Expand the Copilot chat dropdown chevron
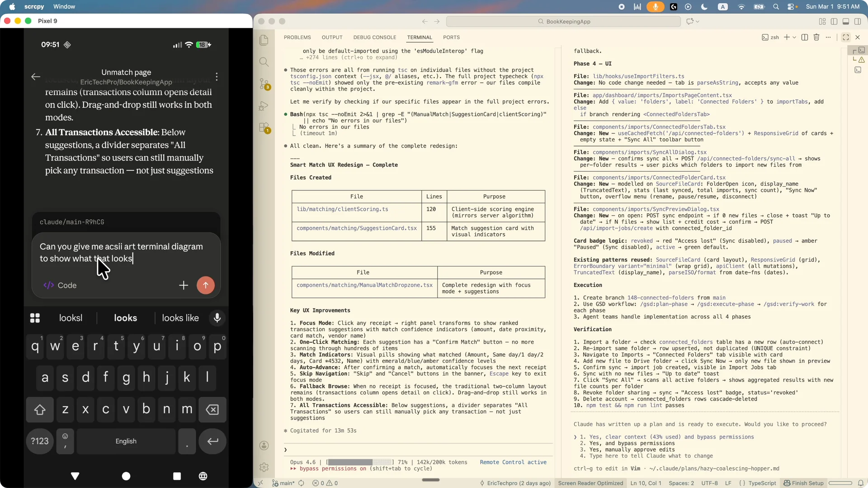 (698, 21)
